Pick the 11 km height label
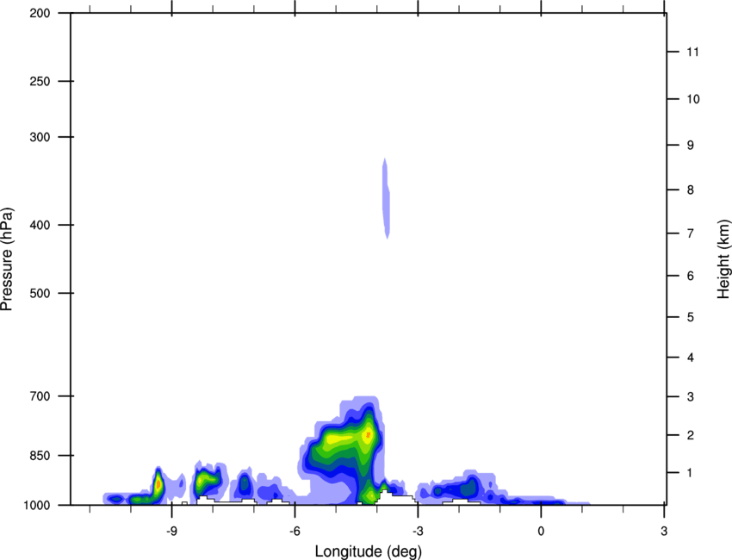732x560 pixels. click(692, 52)
